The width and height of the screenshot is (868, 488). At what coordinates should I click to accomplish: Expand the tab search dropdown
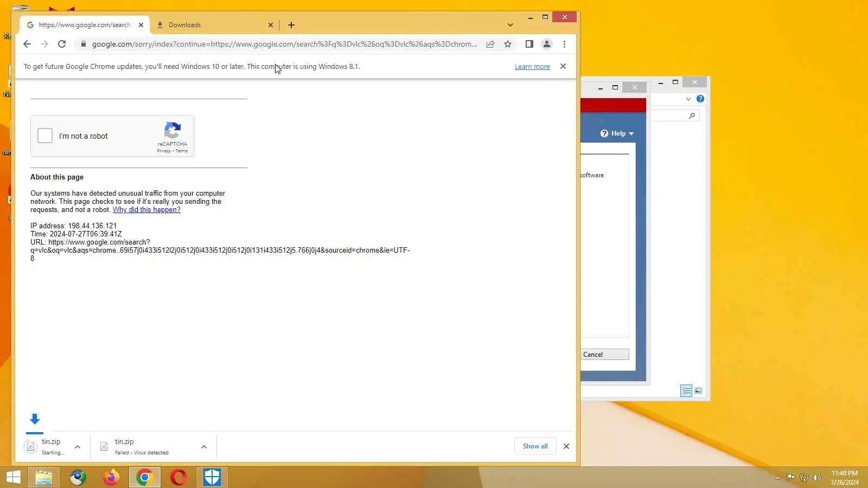pos(510,25)
